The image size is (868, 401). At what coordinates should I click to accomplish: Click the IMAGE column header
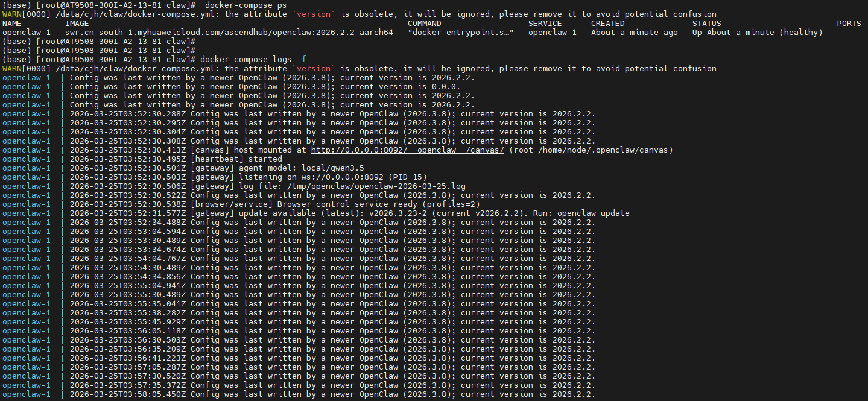tap(77, 24)
